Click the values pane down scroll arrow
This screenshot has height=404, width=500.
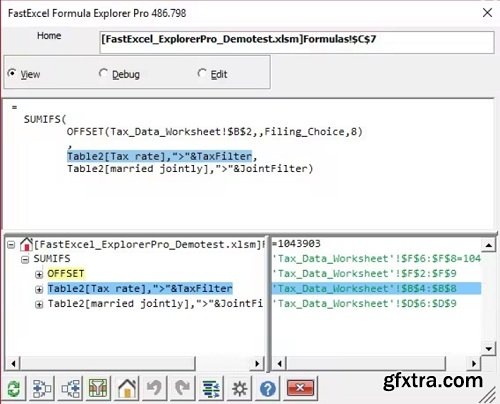(x=488, y=349)
